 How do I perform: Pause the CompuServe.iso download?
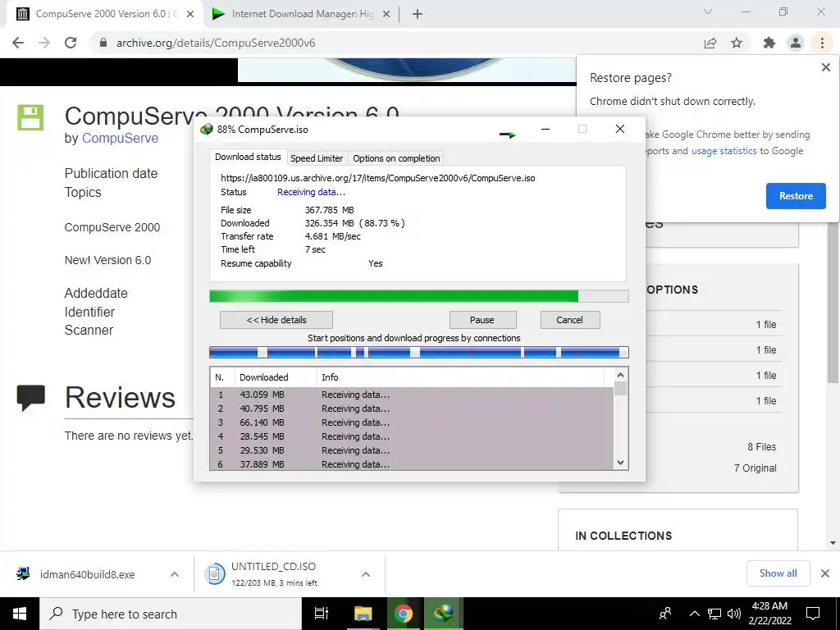point(482,320)
